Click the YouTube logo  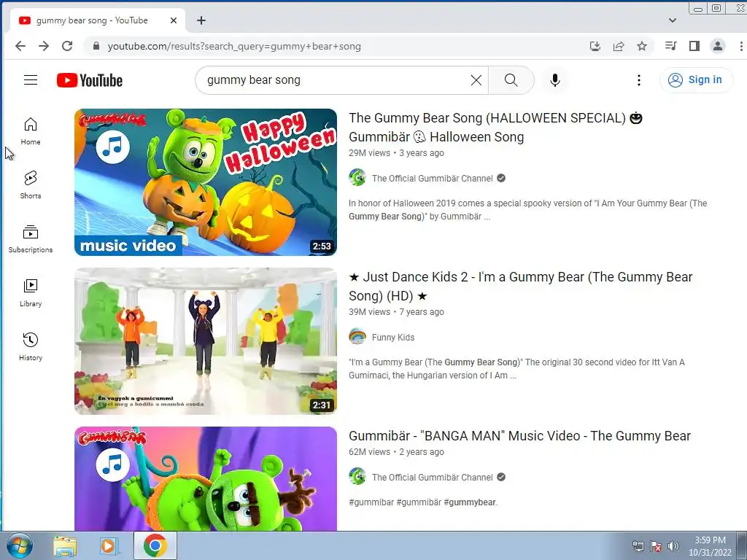(x=90, y=80)
